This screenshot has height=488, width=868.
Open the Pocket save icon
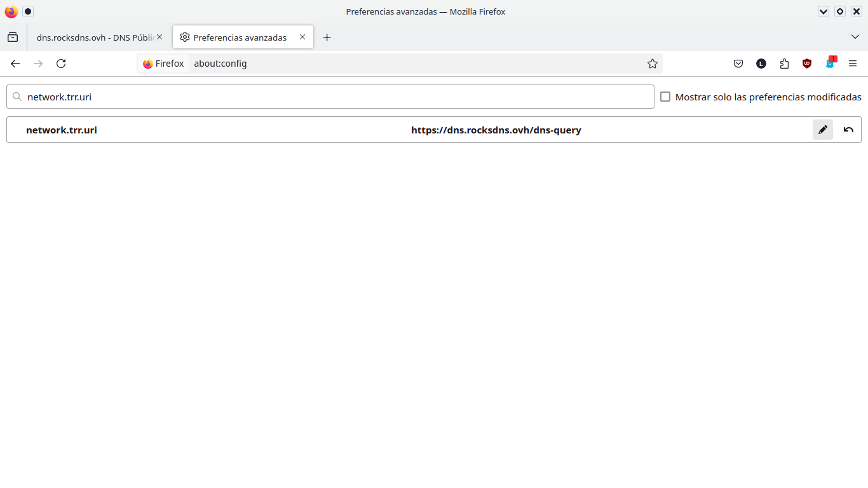coord(738,64)
